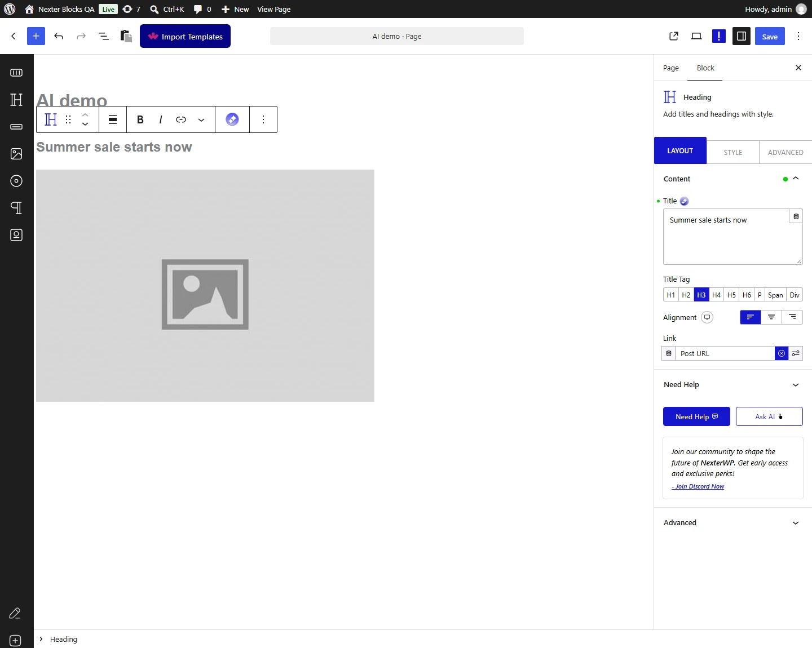
Task: Align the heading to center
Action: tap(771, 317)
